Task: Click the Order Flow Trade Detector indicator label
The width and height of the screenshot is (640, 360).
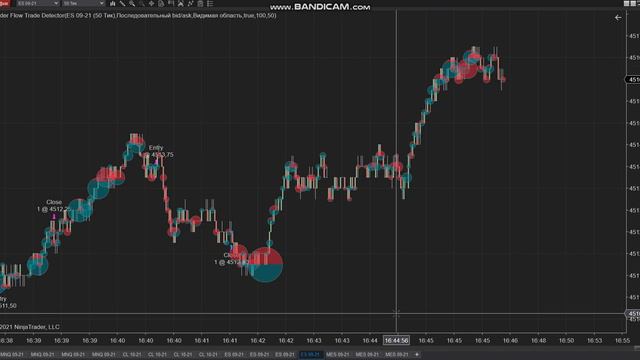Action: 138,16
